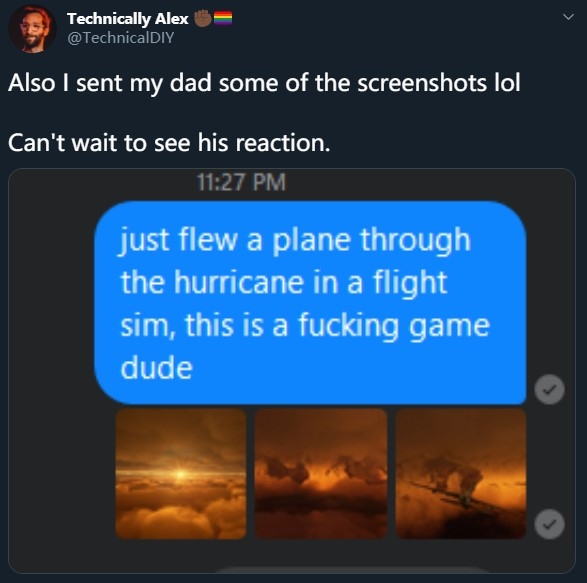The image size is (587, 583).
Task: Expand the tweet options chevron menu
Action: 569,17
